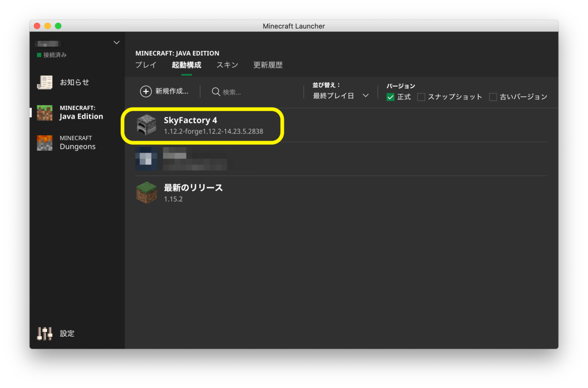Image resolution: width=588 pixels, height=388 pixels.
Task: Click the 新規作成... label
Action: pyautogui.click(x=171, y=92)
